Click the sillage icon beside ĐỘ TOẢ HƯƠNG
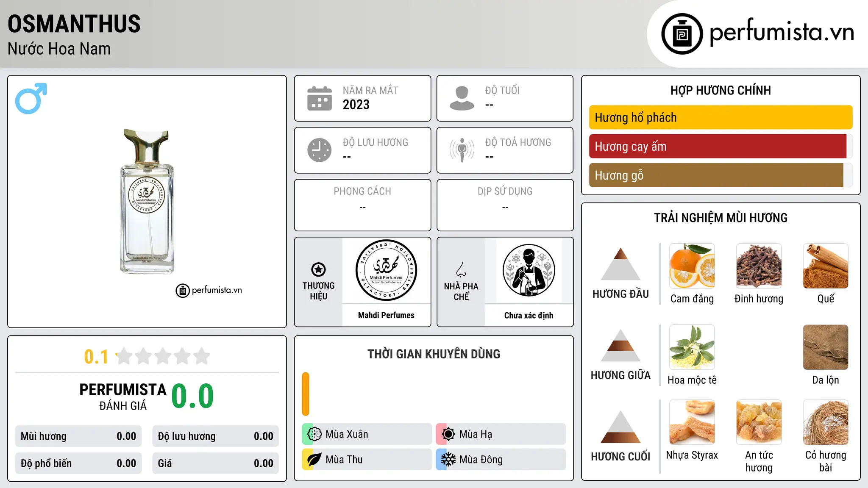 click(462, 150)
